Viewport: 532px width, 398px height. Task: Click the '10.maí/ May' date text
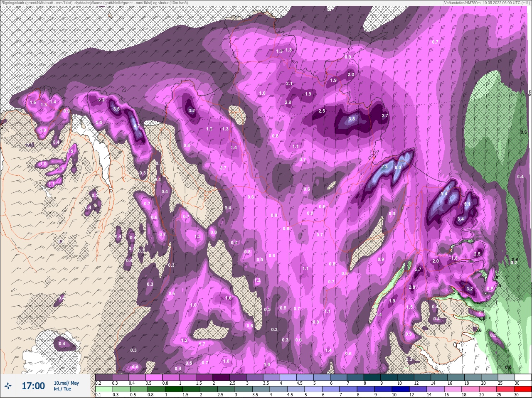click(66, 383)
